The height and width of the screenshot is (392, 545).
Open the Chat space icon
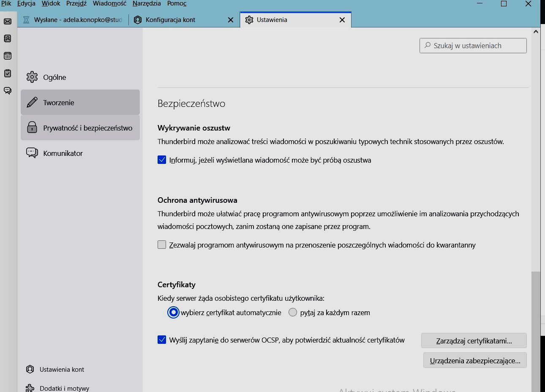8,90
